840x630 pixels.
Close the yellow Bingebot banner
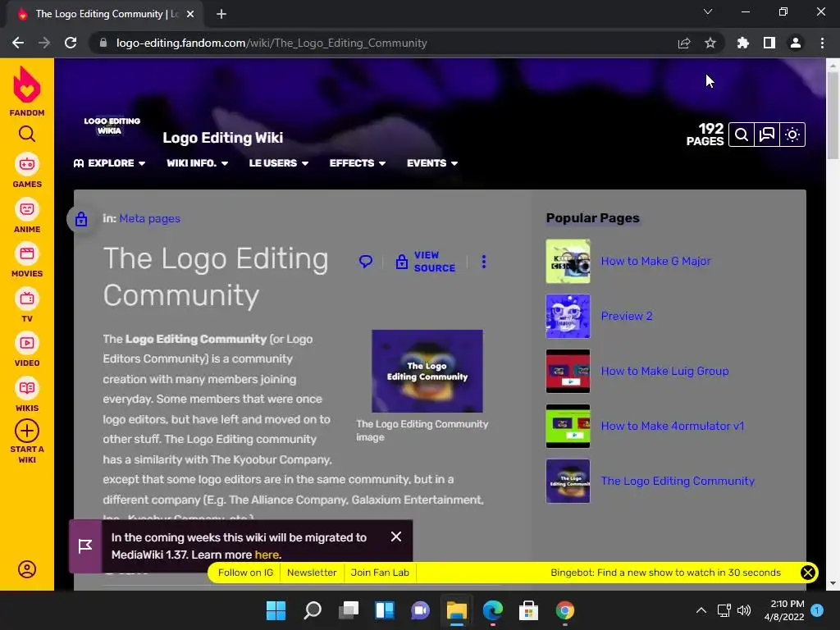point(807,573)
